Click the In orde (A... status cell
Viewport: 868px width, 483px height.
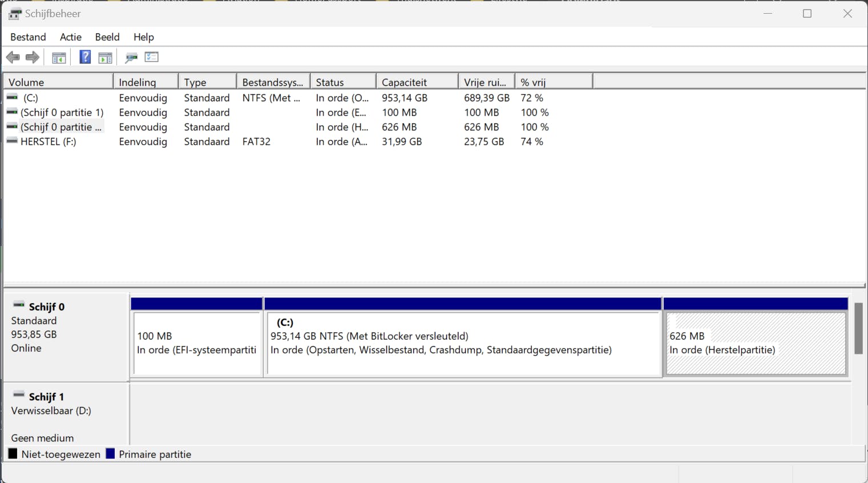tap(342, 142)
